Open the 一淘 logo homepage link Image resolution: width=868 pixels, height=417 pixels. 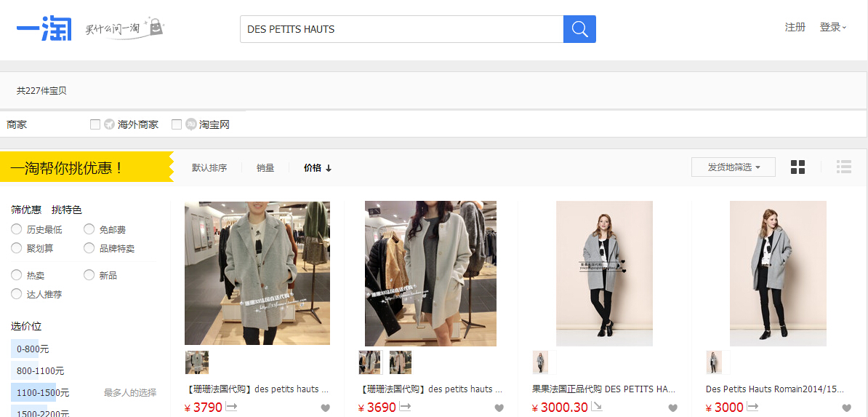tap(44, 29)
